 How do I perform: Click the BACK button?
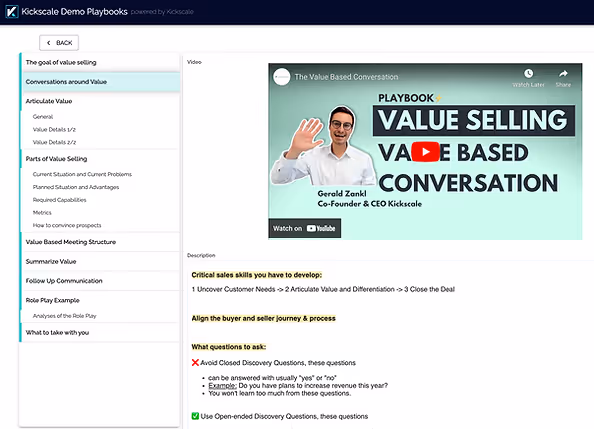(x=59, y=43)
